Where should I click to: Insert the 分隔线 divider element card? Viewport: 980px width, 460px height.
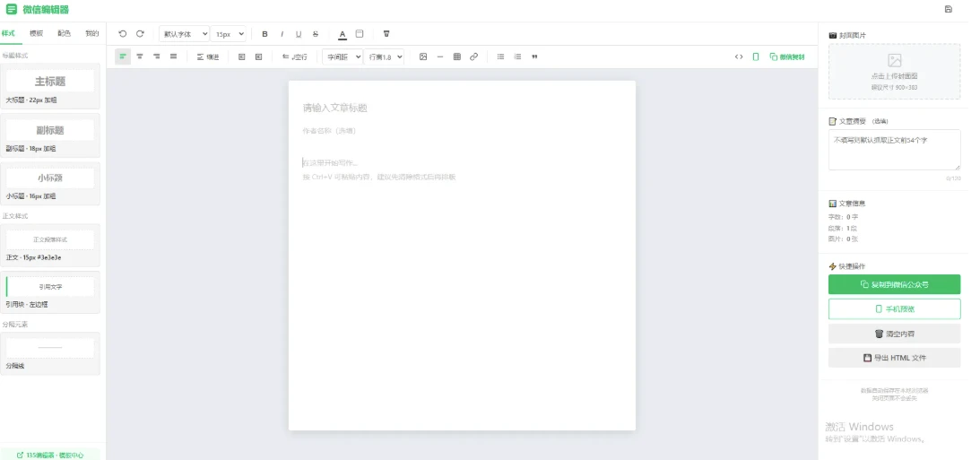(50, 353)
